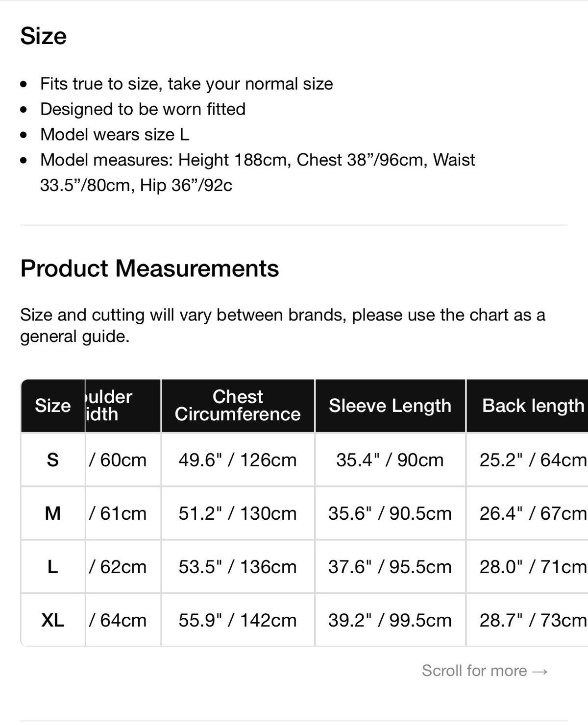This screenshot has height=725, width=588.
Task: Click the 53.5" / 136cm chest cell
Action: [x=238, y=567]
